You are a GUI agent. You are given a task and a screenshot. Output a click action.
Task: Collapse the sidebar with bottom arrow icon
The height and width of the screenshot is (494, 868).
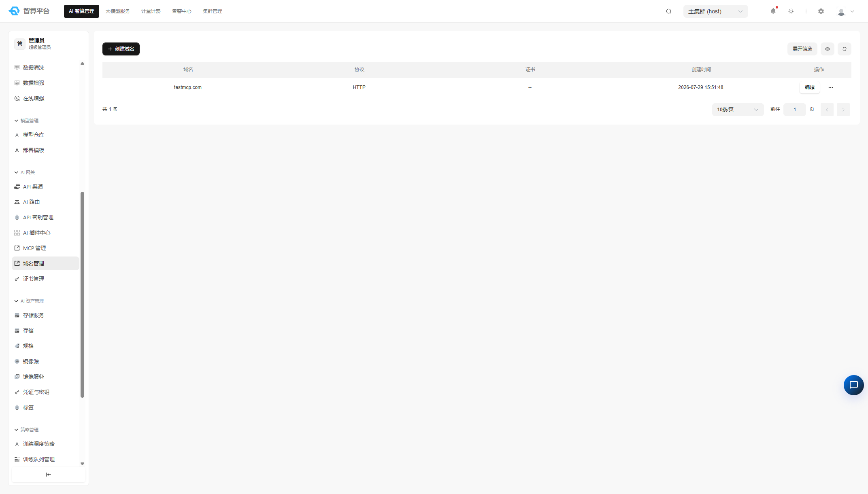pos(49,475)
